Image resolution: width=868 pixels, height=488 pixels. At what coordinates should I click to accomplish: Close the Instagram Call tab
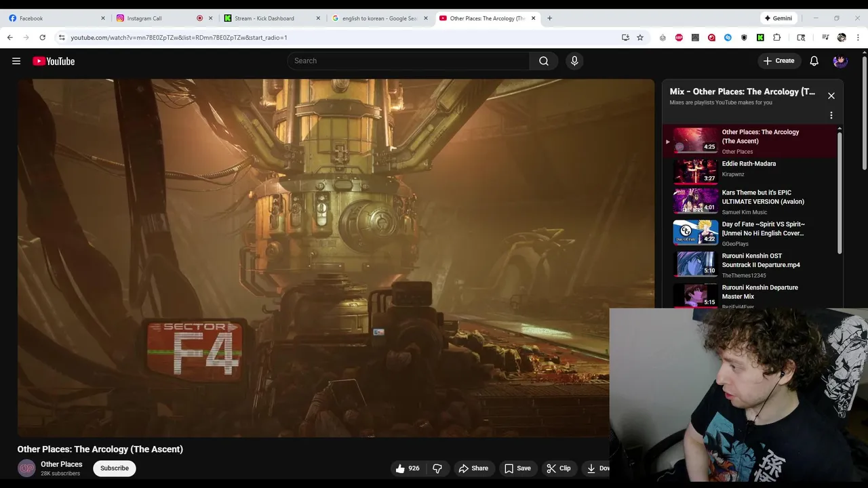pyautogui.click(x=210, y=18)
